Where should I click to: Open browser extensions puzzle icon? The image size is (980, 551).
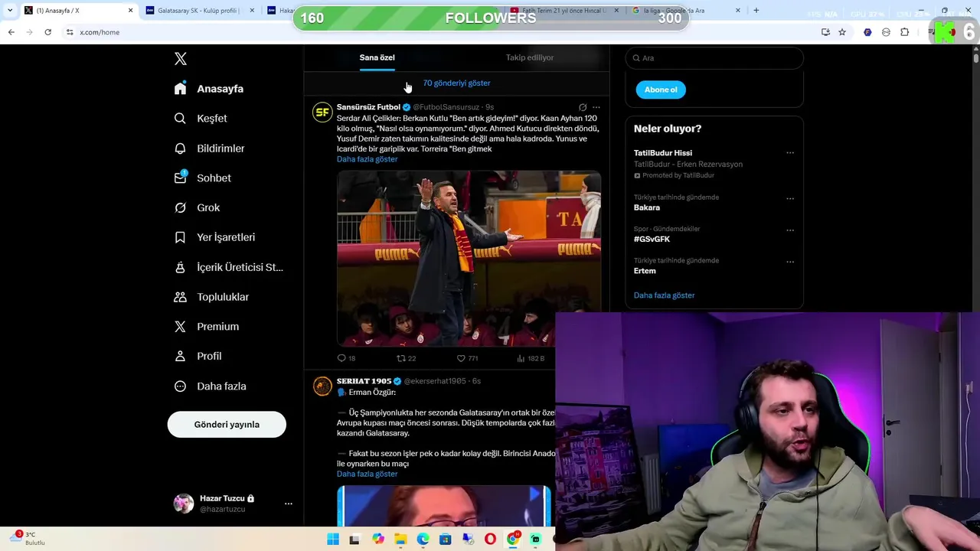coord(904,32)
